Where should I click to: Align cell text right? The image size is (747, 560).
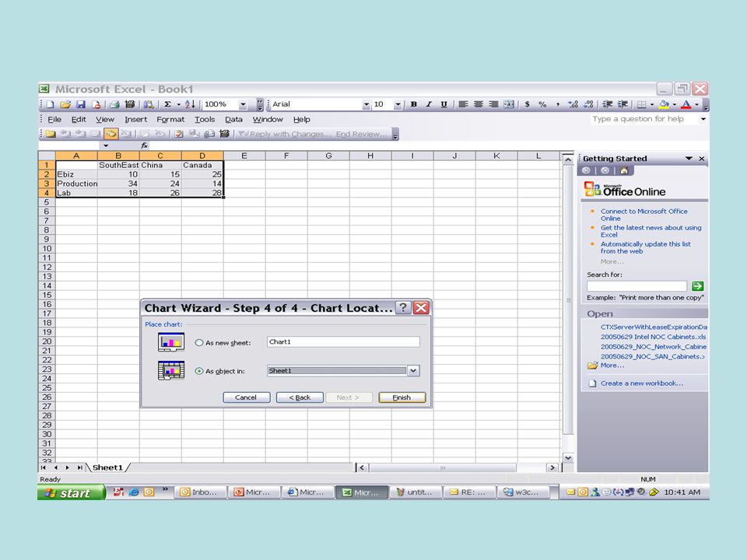(x=493, y=104)
